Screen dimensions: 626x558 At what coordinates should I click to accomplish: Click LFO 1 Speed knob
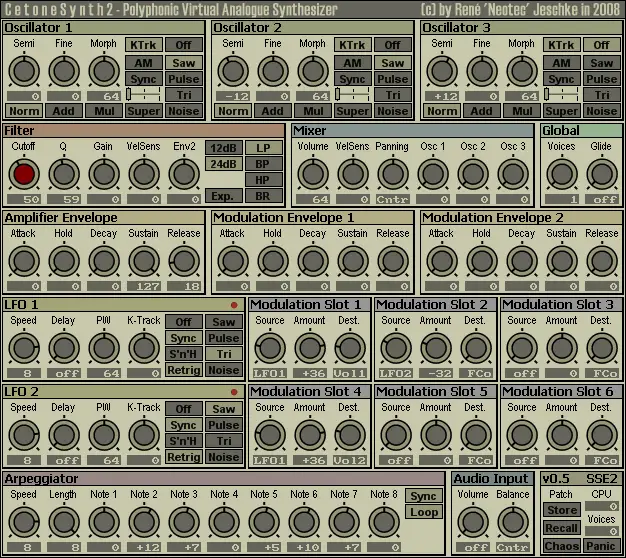click(x=24, y=348)
